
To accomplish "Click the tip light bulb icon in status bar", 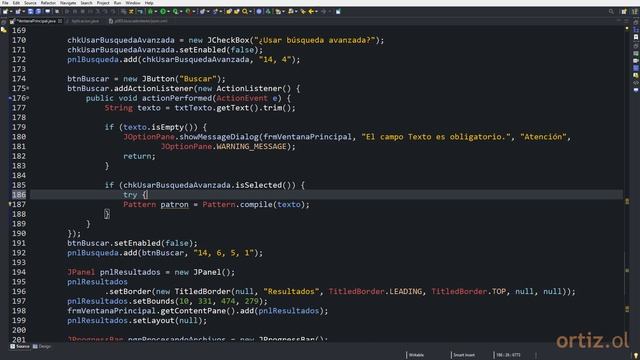I will 636,356.
